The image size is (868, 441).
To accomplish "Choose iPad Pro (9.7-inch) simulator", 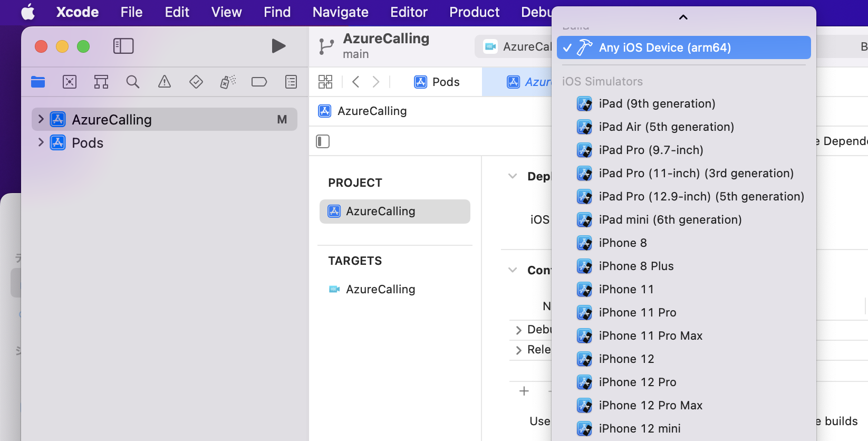I will click(x=684, y=150).
